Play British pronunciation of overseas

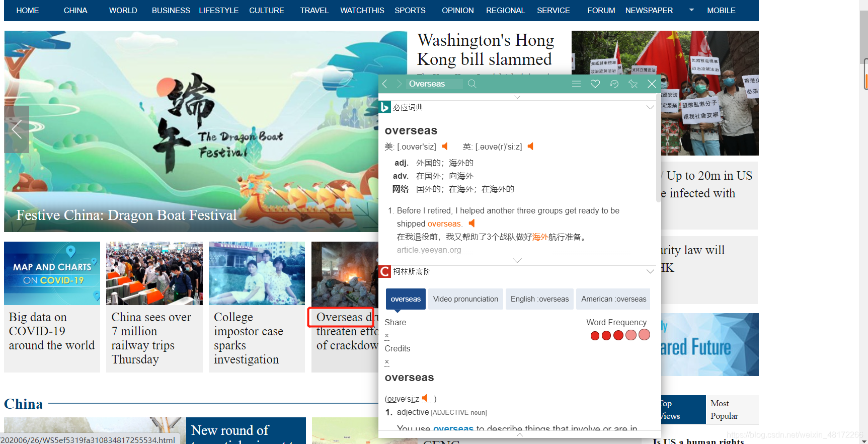[x=530, y=146]
